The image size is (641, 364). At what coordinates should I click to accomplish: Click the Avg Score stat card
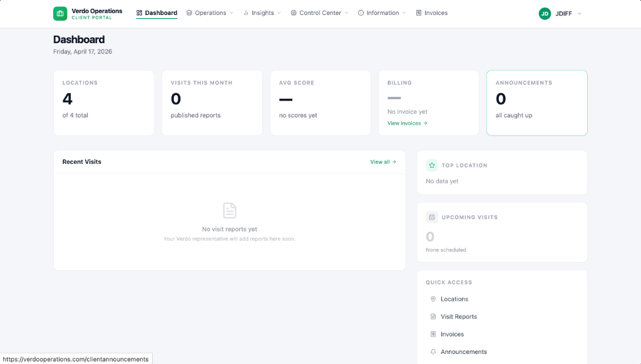point(320,103)
